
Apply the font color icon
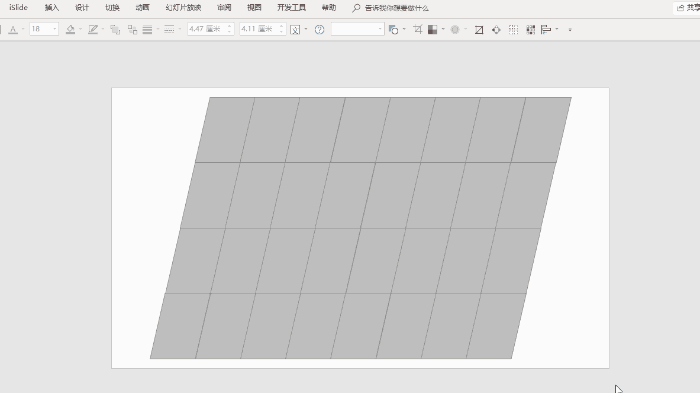point(13,29)
